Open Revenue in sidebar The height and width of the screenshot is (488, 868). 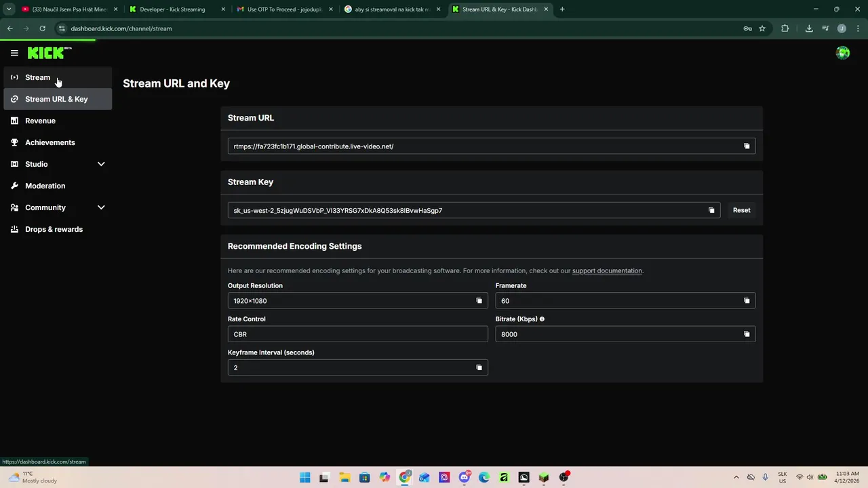(x=58, y=121)
